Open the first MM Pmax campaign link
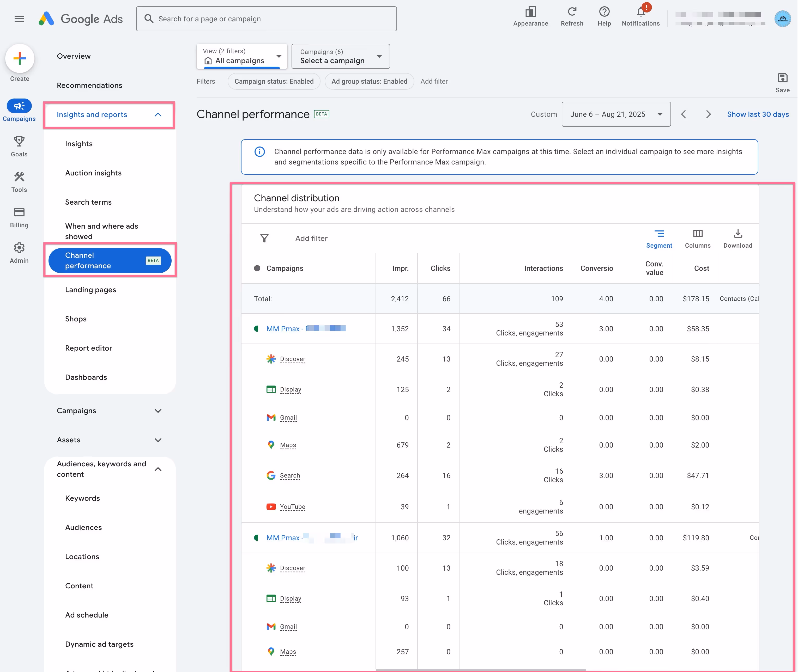 [x=306, y=329]
